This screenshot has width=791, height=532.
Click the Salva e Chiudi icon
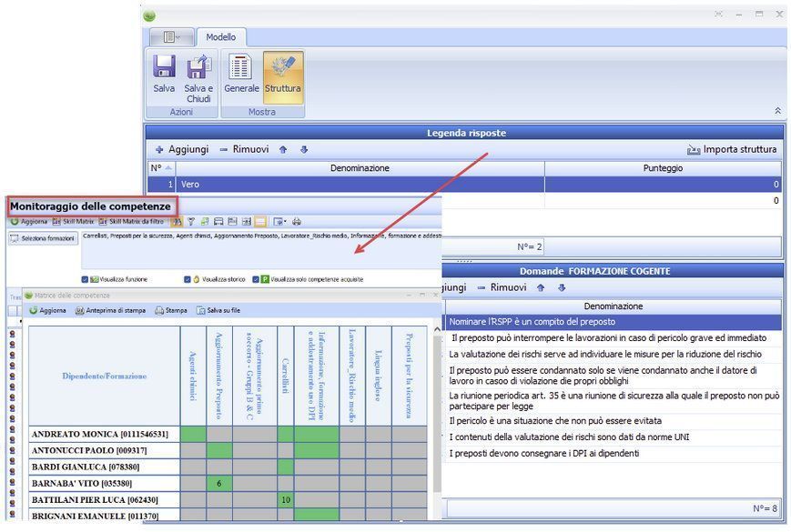click(198, 68)
